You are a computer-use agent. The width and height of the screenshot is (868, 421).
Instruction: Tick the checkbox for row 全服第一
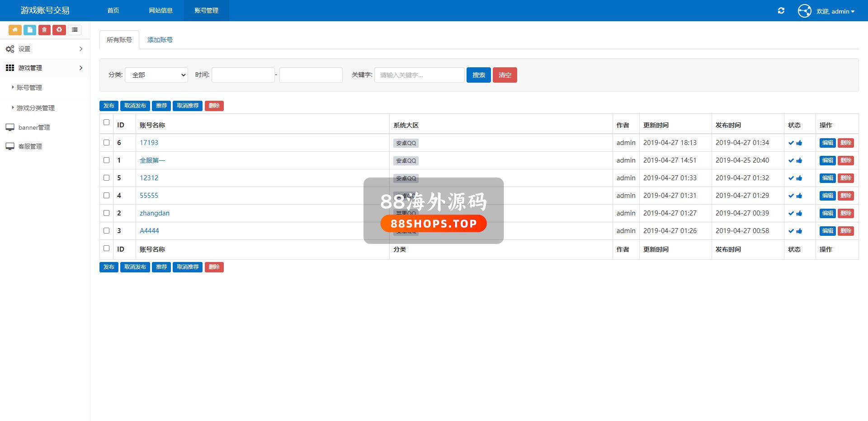107,160
